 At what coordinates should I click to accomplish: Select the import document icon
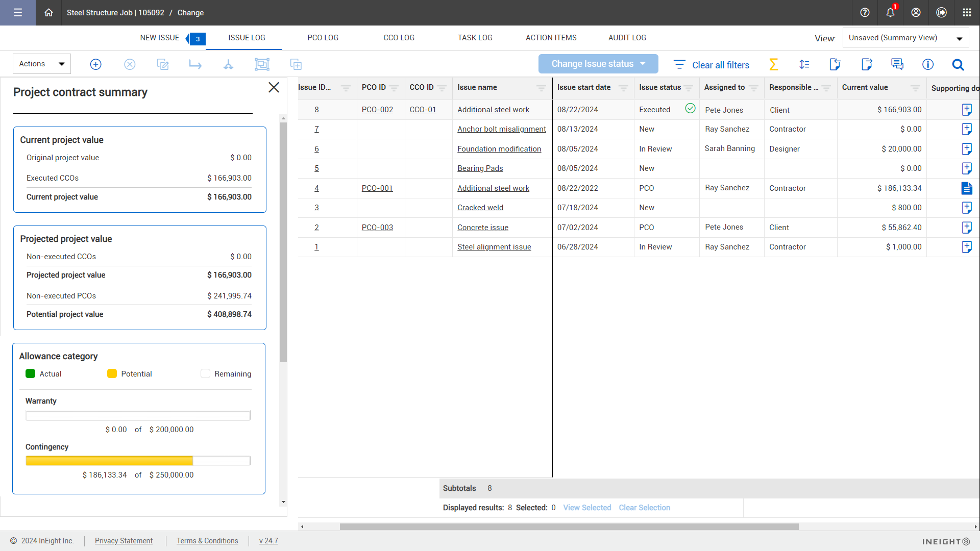(x=835, y=64)
